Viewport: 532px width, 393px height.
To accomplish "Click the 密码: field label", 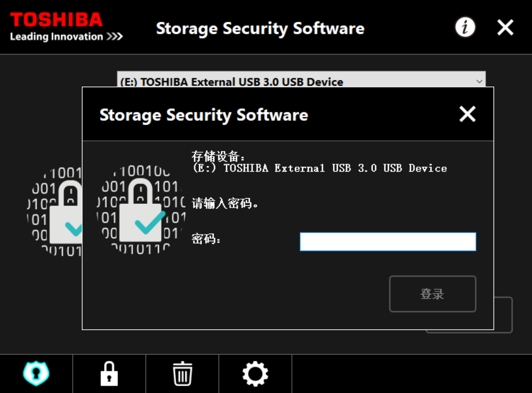I will point(206,238).
